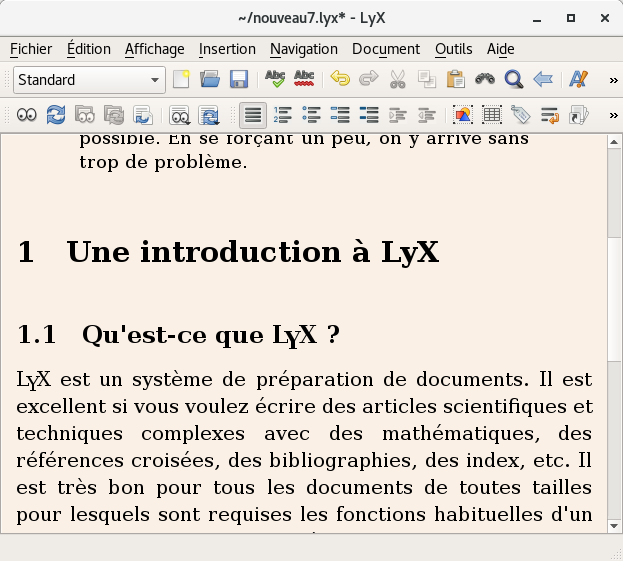623x561 pixels.
Task: Click the view master document icon
Action: pyautogui.click(x=85, y=115)
